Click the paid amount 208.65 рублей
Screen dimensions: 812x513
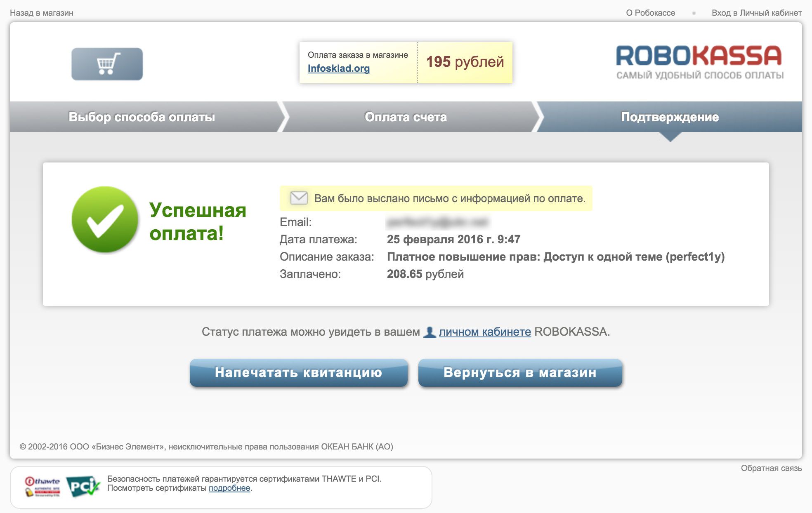tap(425, 274)
